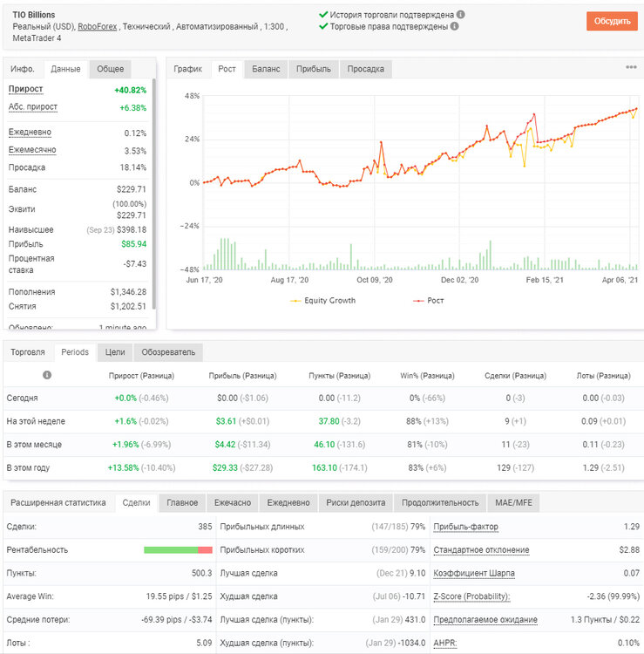Viewport: 644px width, 654px height.
Task: Toggle the Рост legend series
Action: pos(428,300)
